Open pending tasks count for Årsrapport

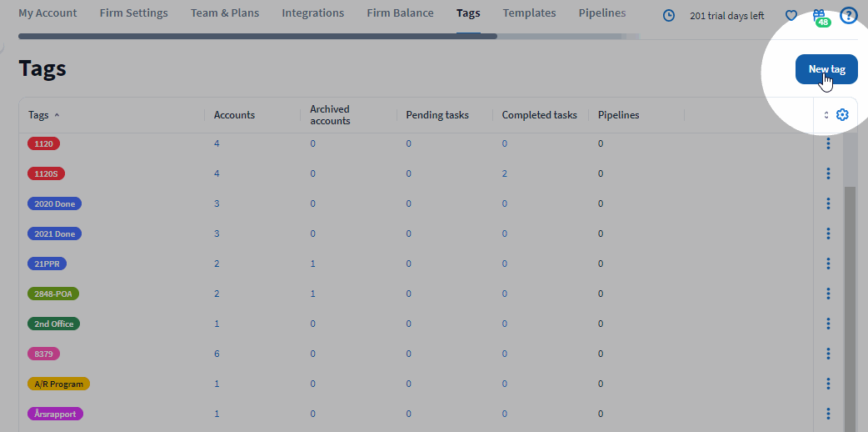(408, 413)
